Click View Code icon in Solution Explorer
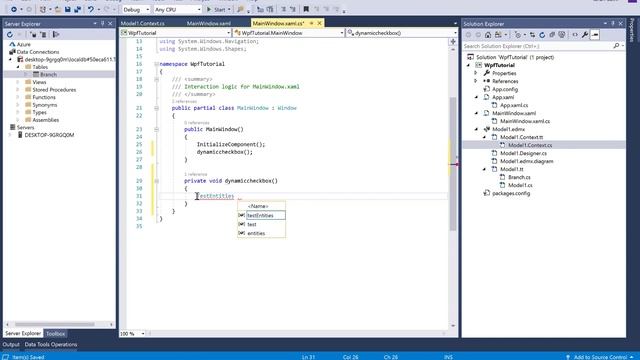The height and width of the screenshot is (360, 640). click(x=575, y=35)
